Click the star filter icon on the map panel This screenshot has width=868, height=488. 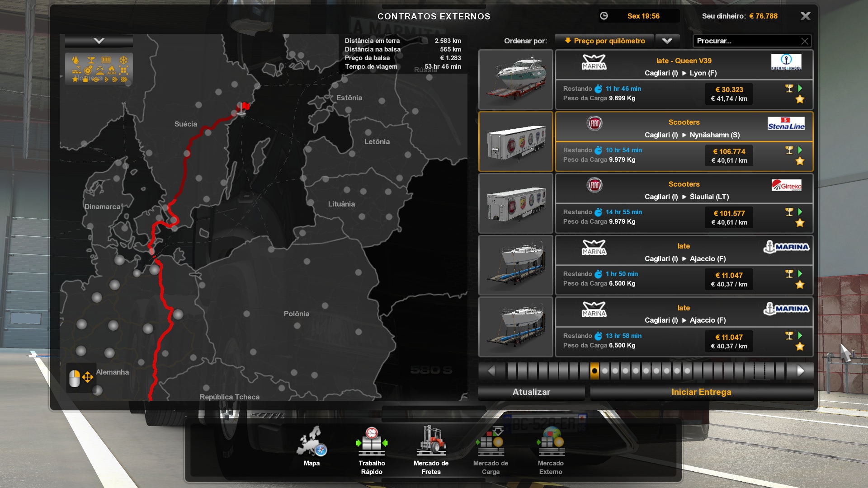pyautogui.click(x=75, y=79)
